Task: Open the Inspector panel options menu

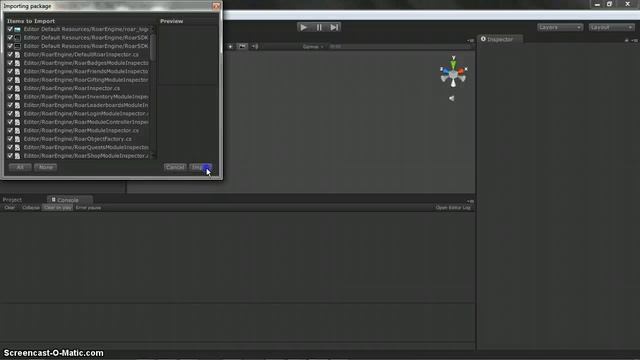Action: [x=635, y=40]
